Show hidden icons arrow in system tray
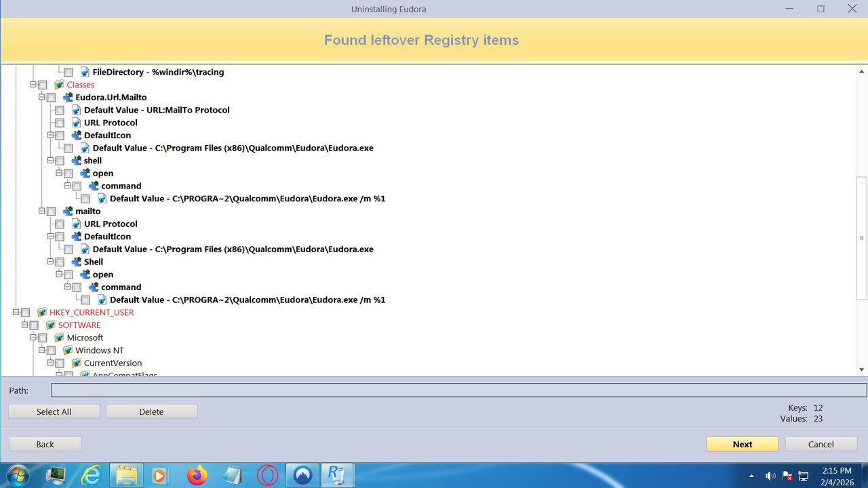 pos(751,476)
